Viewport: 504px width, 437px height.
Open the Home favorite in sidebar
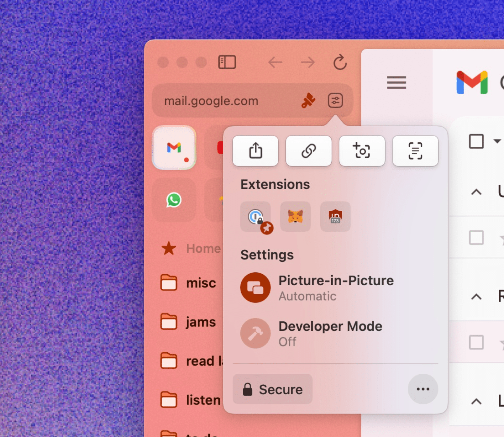[191, 249]
